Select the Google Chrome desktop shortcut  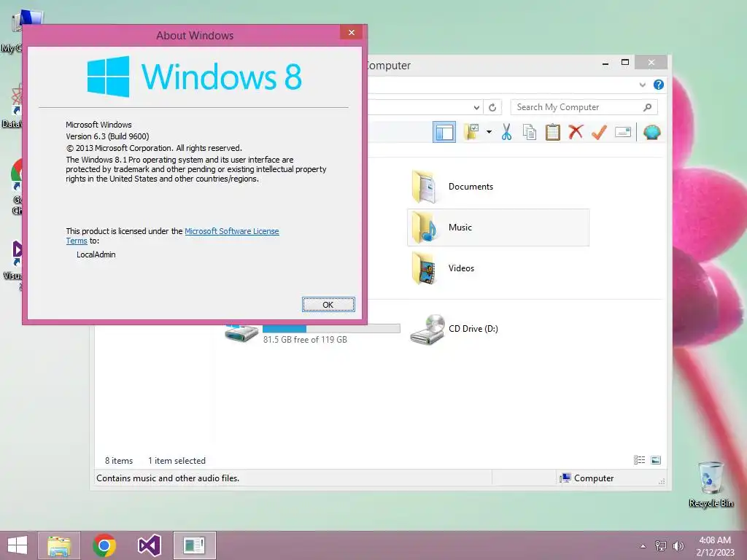coord(16,187)
